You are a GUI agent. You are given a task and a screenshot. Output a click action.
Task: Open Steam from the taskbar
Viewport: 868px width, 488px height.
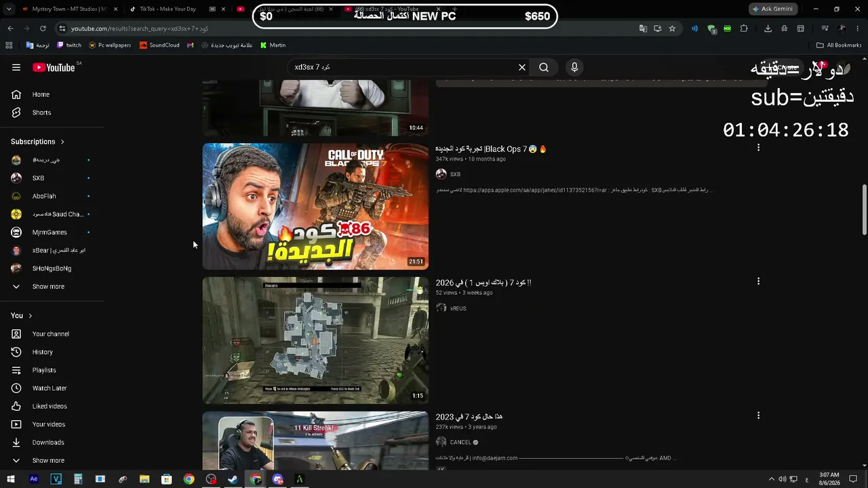233,479
